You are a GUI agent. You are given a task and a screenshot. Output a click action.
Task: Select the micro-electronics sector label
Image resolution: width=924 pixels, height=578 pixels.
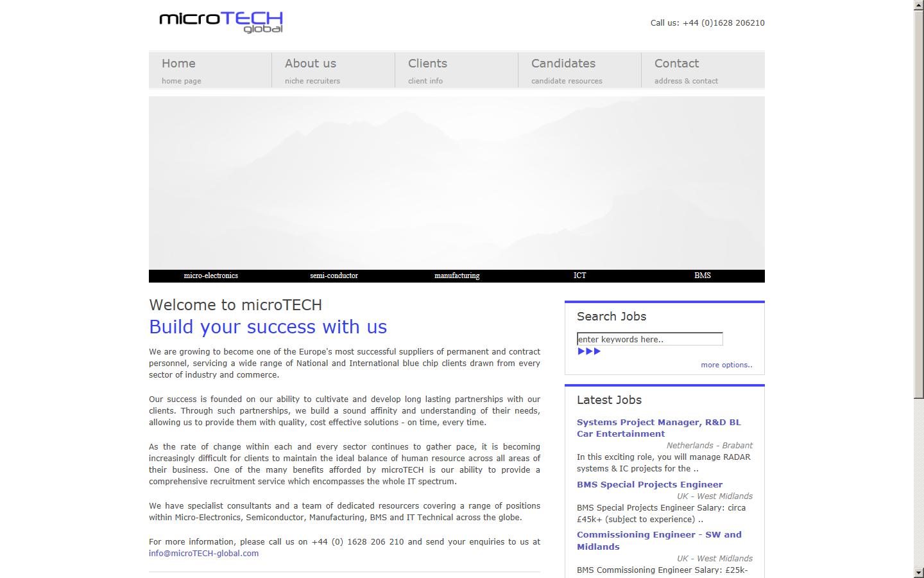[210, 276]
